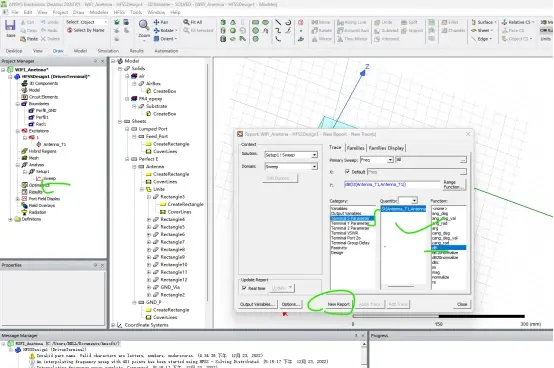Click the Range Function... button
554x368 pixels.
point(454,184)
